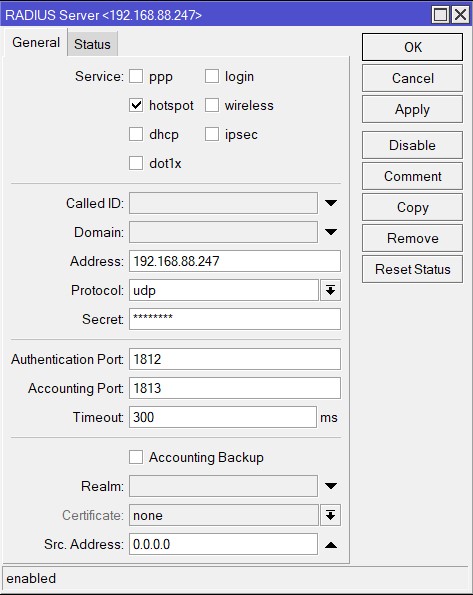The height and width of the screenshot is (595, 473).
Task: Toggle the Accounting Backup checkbox
Action: point(136,457)
